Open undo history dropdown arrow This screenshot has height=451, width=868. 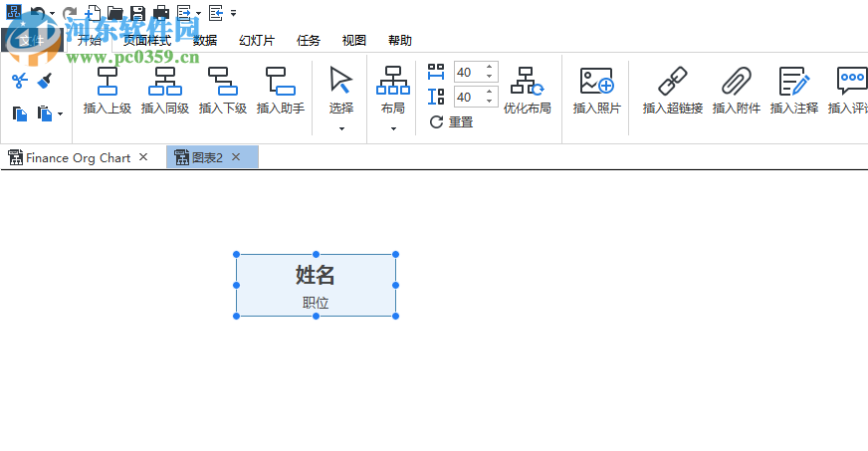(53, 13)
